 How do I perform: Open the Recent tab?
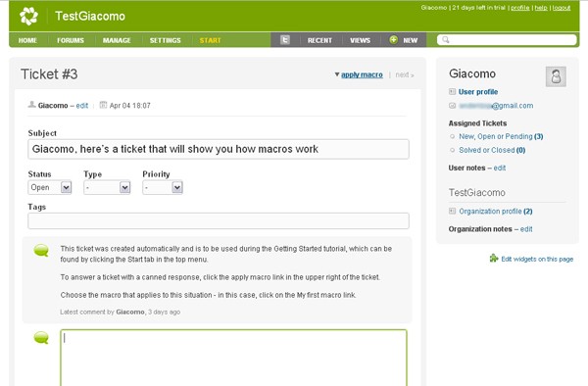point(319,40)
